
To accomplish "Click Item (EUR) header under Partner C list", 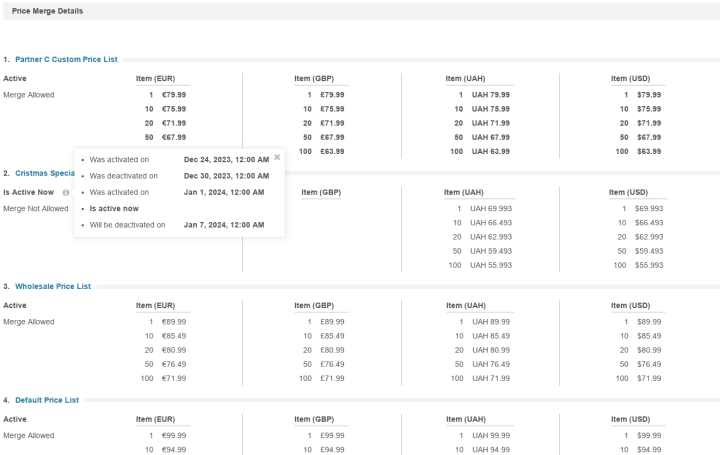I will [155, 79].
